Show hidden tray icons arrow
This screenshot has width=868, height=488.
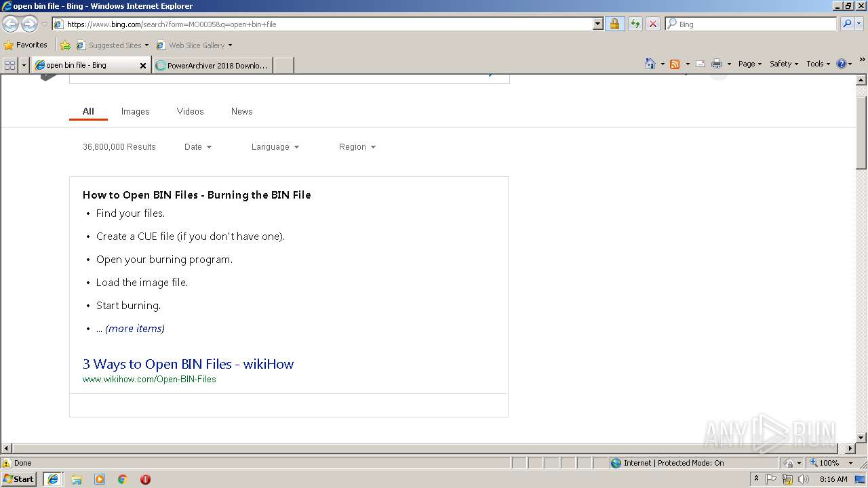(x=756, y=479)
